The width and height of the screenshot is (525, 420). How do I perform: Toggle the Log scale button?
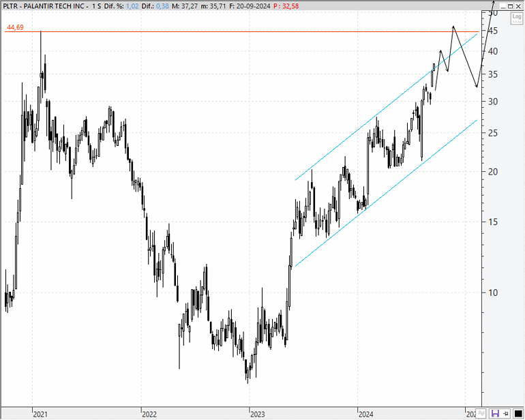click(517, 18)
